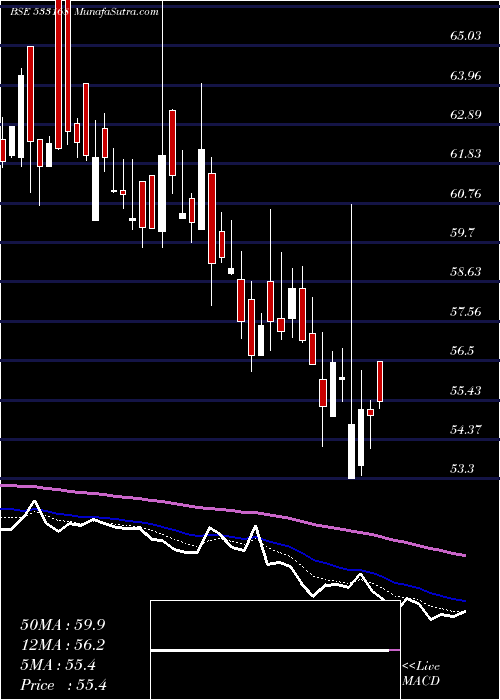Click inside the upper MACD panel box
This screenshot has width=500, height=700.
[275, 625]
